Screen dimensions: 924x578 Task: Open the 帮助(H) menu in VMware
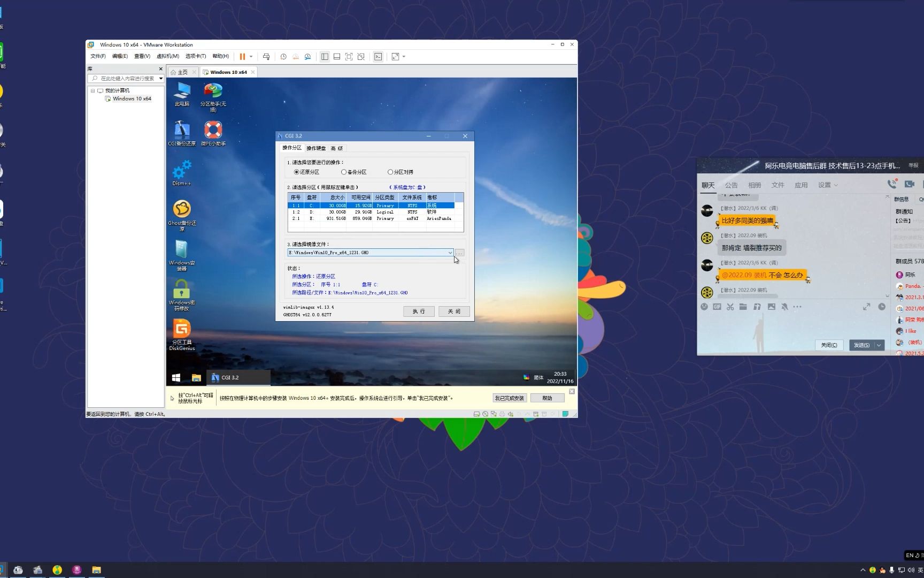[x=220, y=56]
